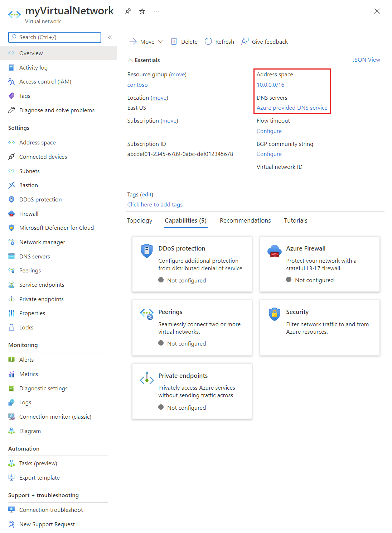Click move link next to Resource group
This screenshot has height=533, width=392.
(178, 75)
